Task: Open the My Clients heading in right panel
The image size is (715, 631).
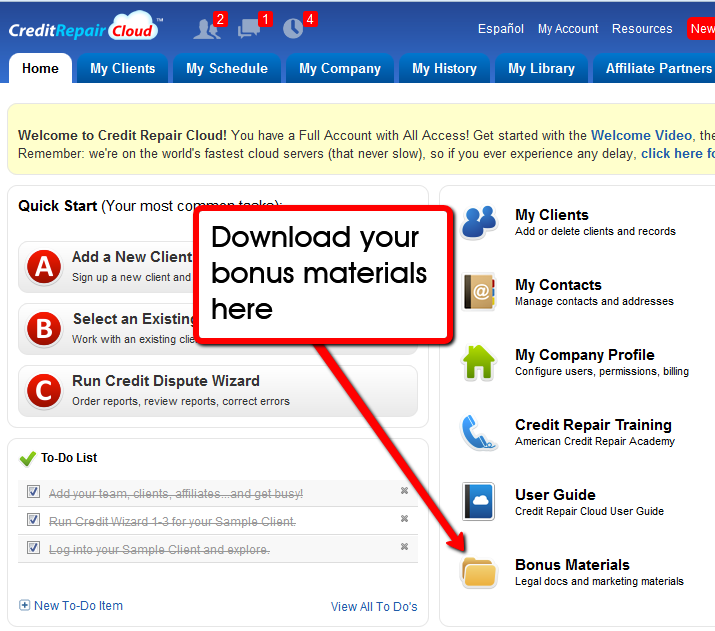Action: pos(552,215)
